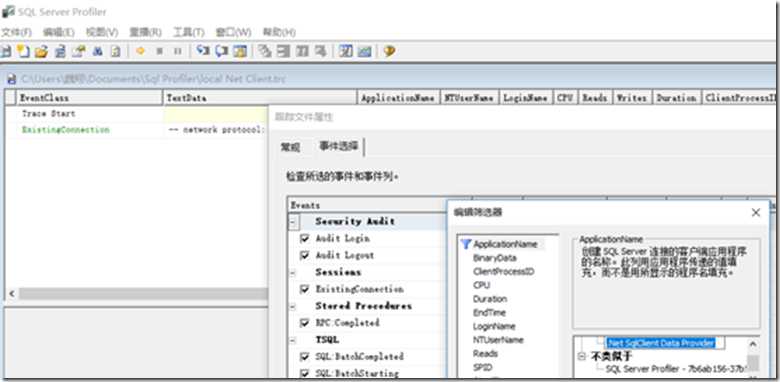Collapse the Sessions event group

pos(293,273)
